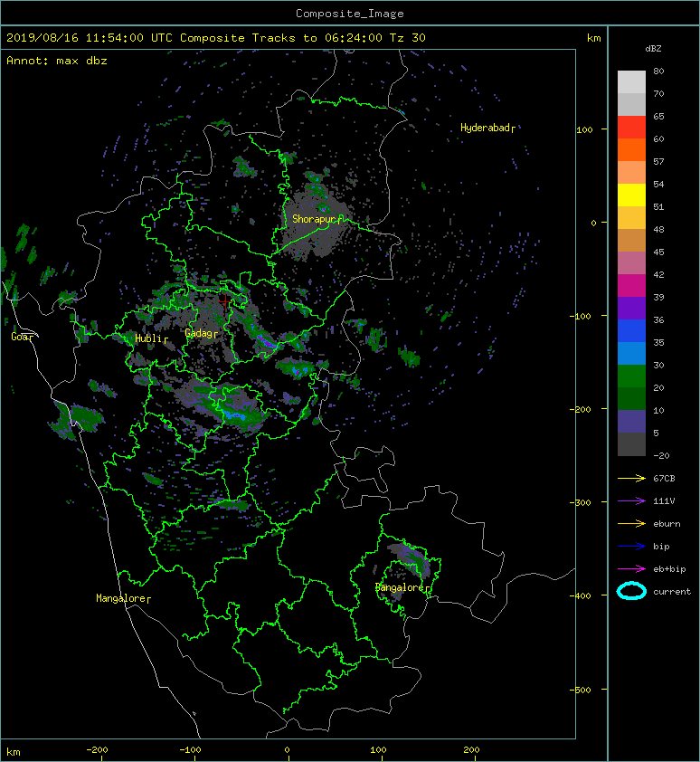Viewport: 700px width, 762px height.
Task: Click the orange 57-60 dBZ swatch
Action: [x=631, y=150]
